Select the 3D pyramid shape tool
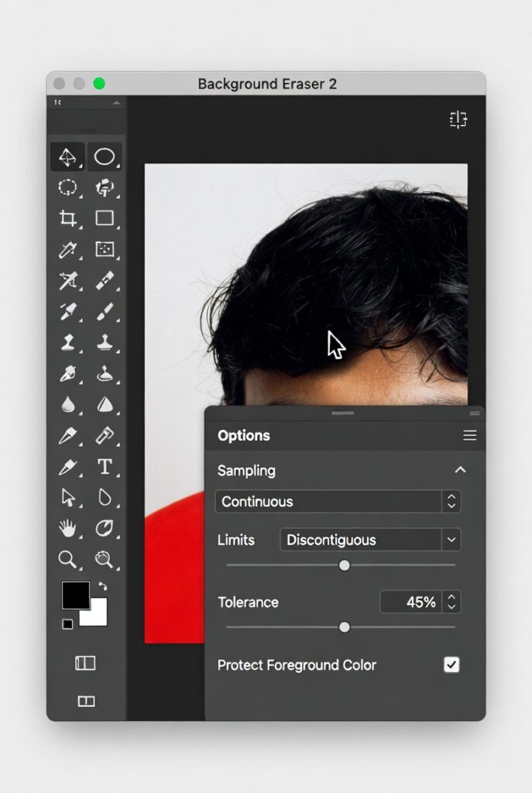 click(68, 156)
